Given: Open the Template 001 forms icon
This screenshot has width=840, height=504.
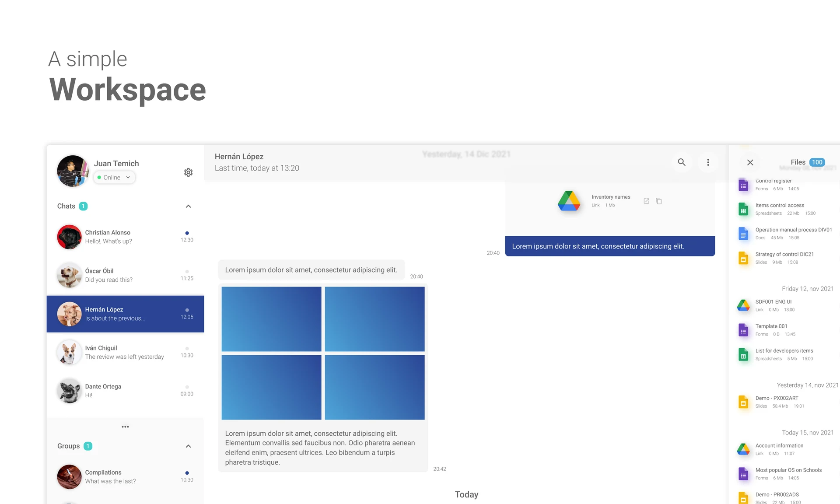Looking at the screenshot, I should (743, 330).
